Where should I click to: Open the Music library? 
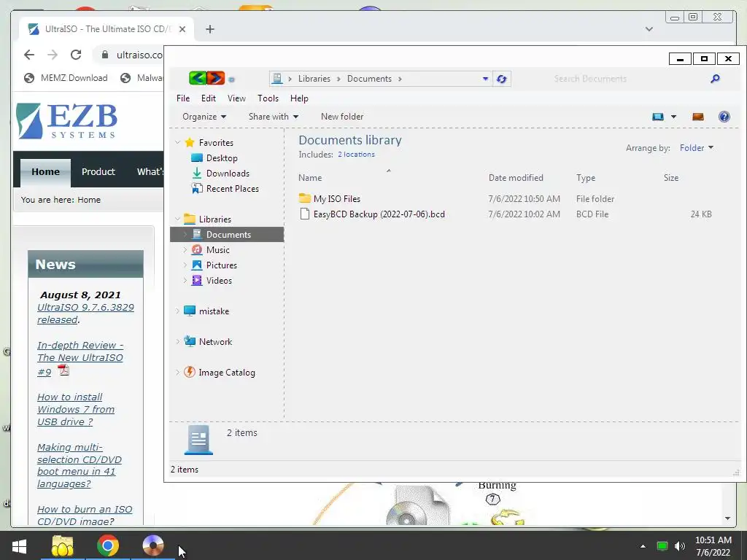217,250
